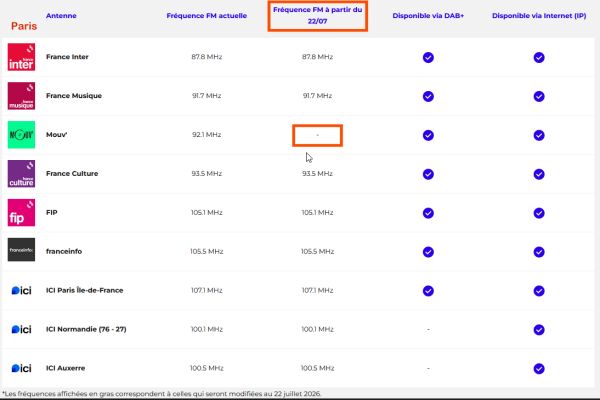Click the France Culture logo
This screenshot has height=400, width=600.
click(x=21, y=174)
